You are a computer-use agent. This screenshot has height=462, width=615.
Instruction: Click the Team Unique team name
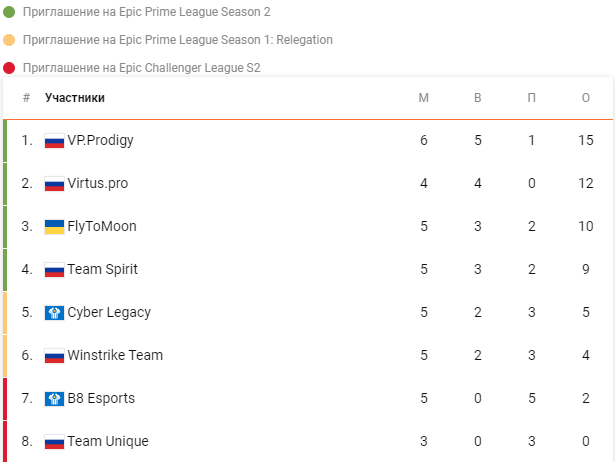point(108,441)
